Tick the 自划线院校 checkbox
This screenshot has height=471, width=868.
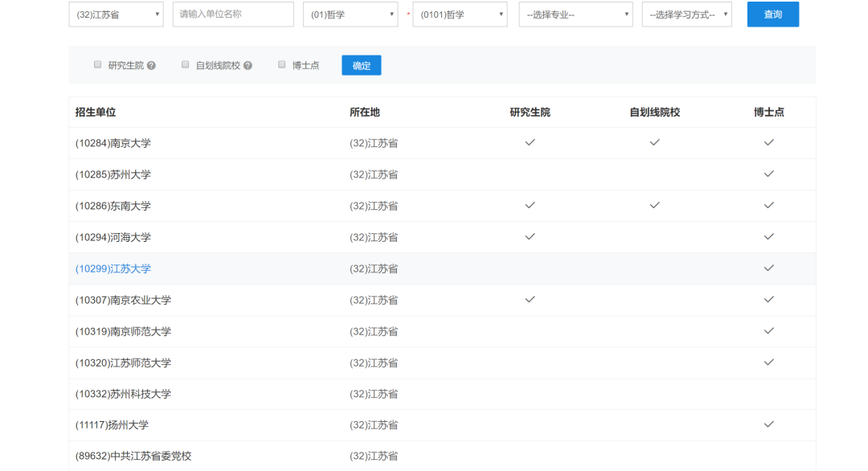pyautogui.click(x=186, y=65)
